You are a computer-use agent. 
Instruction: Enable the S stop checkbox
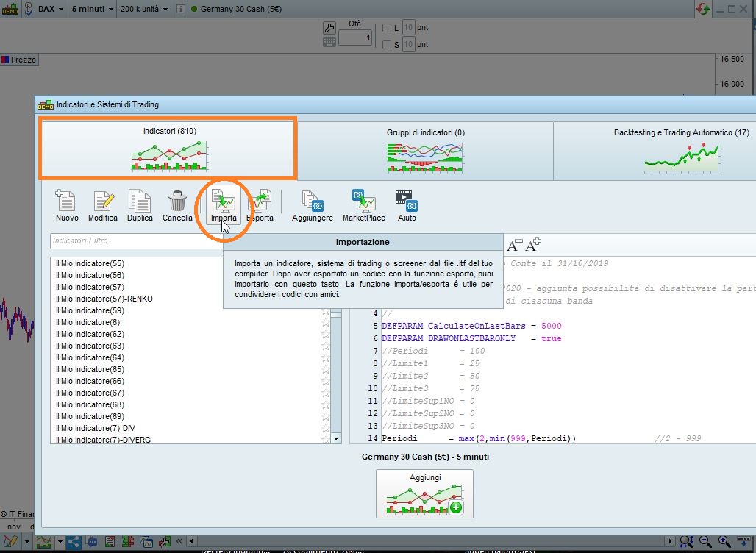388,45
